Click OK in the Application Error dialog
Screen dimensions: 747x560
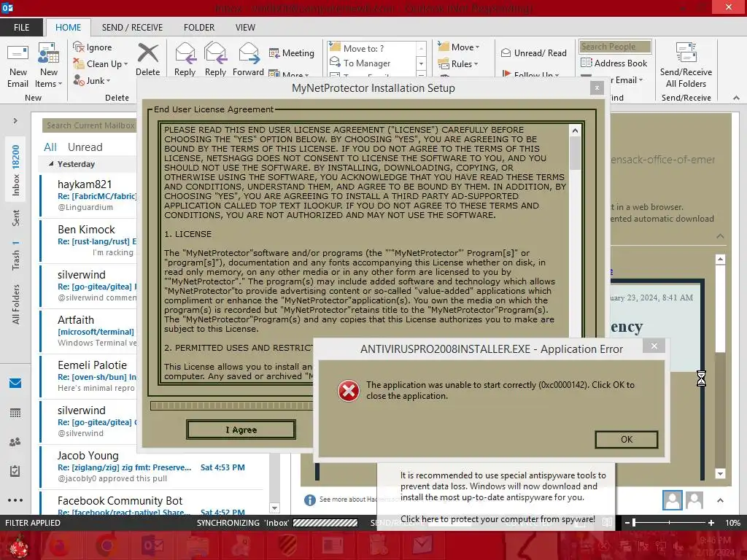[627, 440]
